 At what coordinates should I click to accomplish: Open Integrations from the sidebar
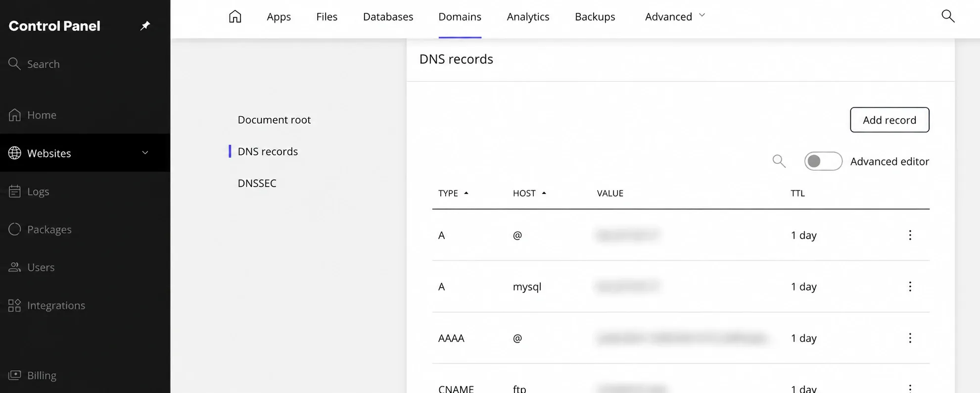[56, 305]
